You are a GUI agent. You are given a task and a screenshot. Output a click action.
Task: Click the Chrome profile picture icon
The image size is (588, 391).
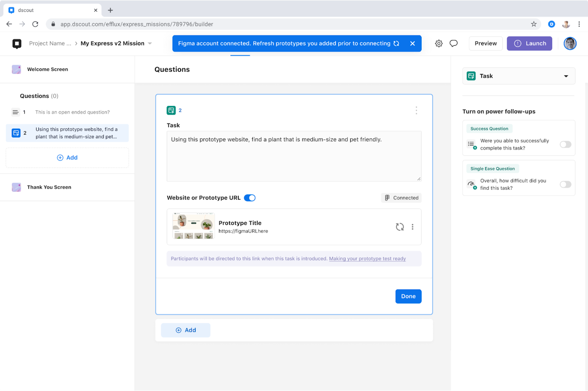coord(566,24)
